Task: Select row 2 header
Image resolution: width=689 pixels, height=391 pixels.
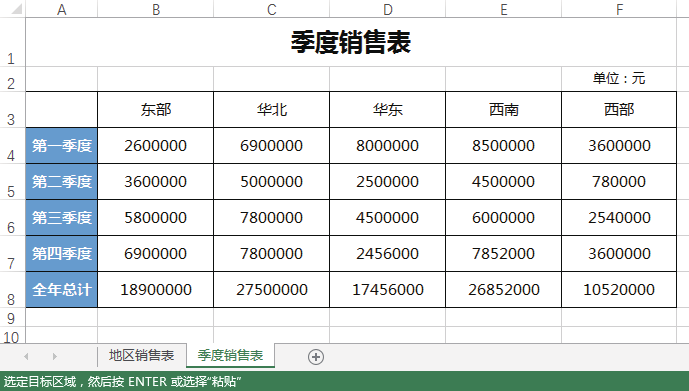Action: point(12,80)
